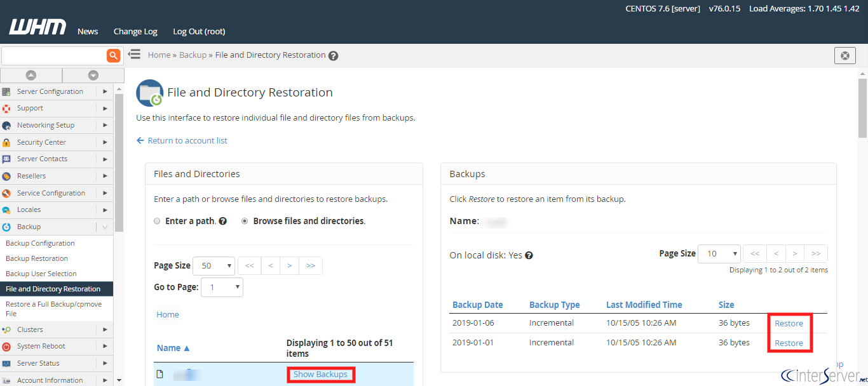Open Backup User Selection in sidebar

[41, 274]
